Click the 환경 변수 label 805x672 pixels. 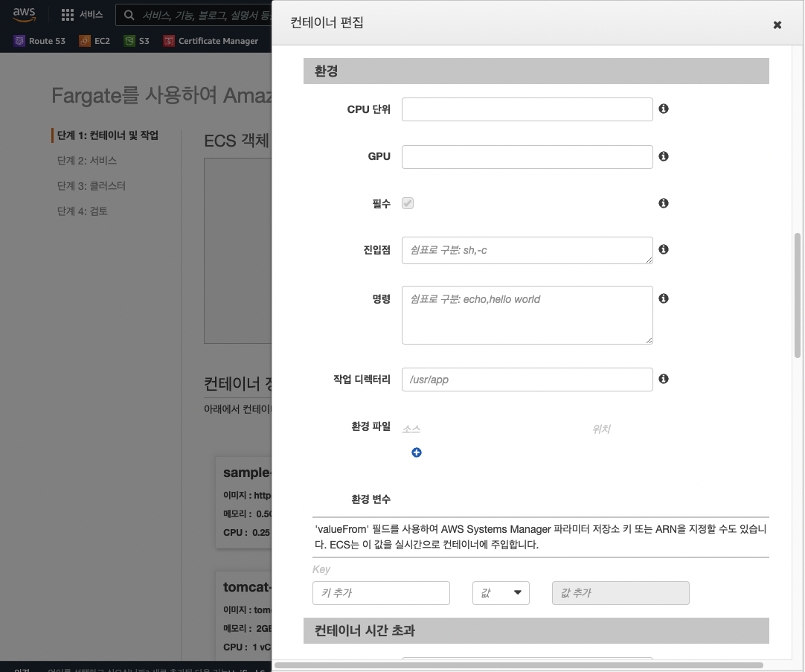pyautogui.click(x=371, y=499)
